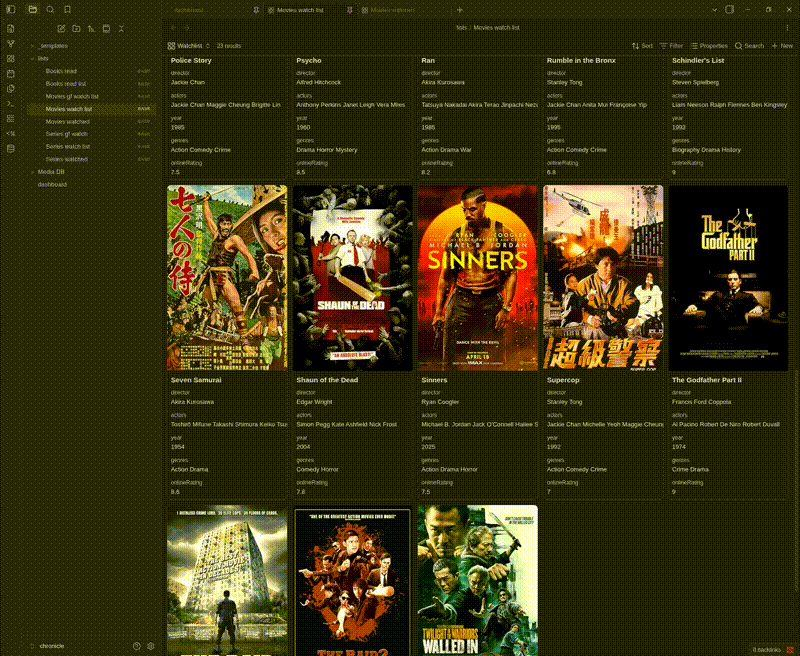Create a new note in file explorer
Viewport: 800px width, 656px height.
[61, 29]
